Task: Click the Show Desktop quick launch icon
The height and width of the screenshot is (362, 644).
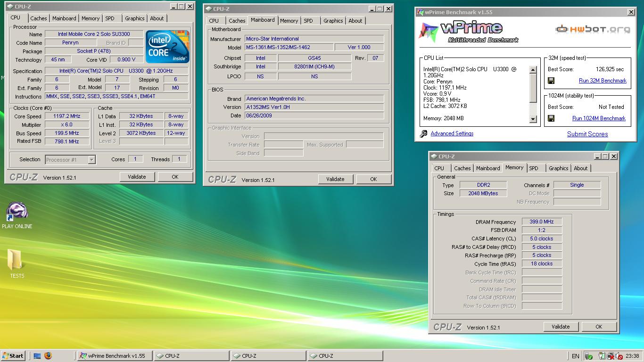Action: [x=37, y=356]
